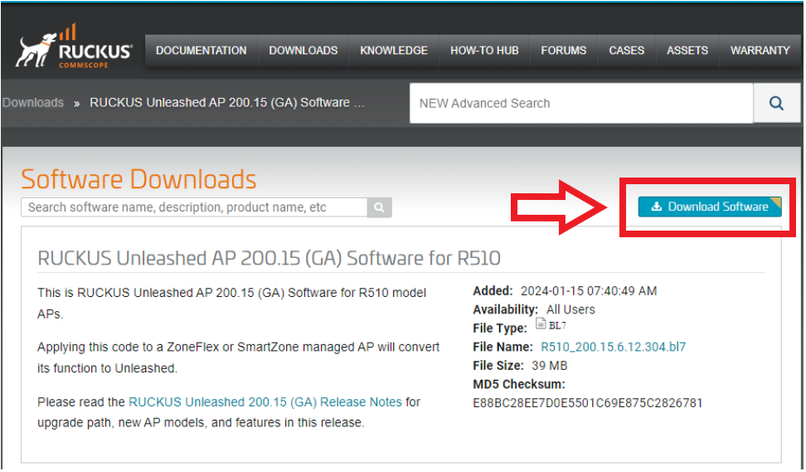Click into the software name search box
This screenshot has height=472, width=806.
[x=195, y=208]
